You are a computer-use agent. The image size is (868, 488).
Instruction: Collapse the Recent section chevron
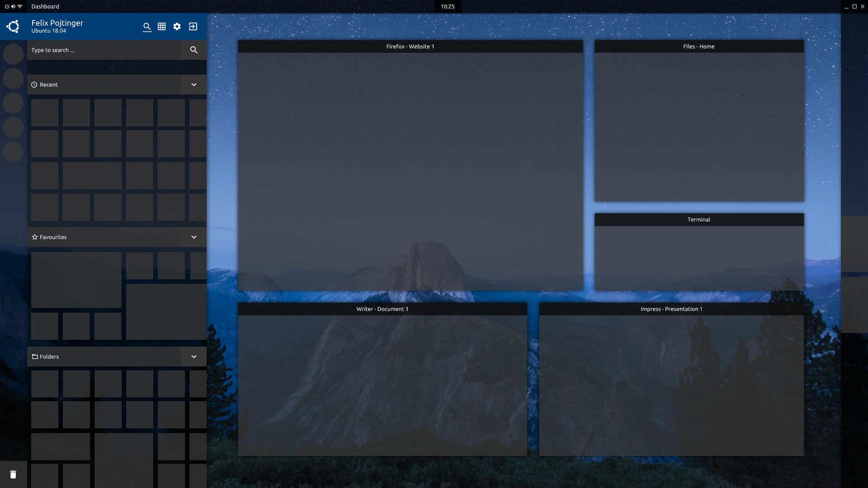[x=194, y=85]
